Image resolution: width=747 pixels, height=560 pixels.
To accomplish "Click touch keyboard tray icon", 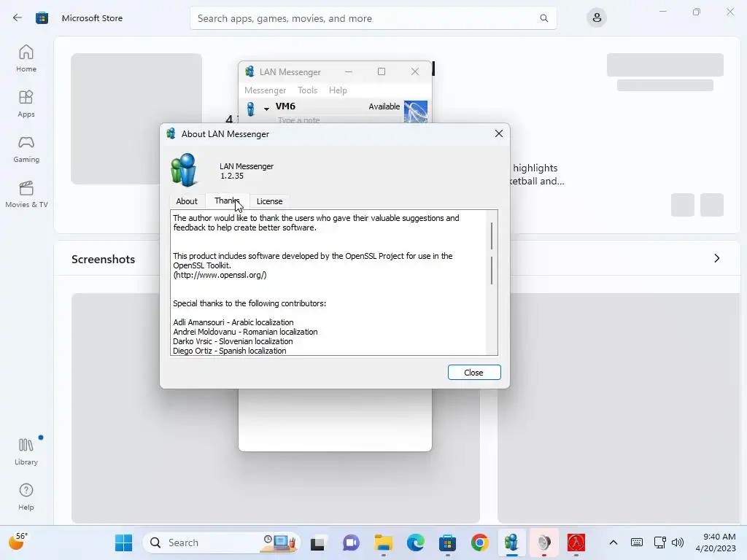I will point(636,542).
